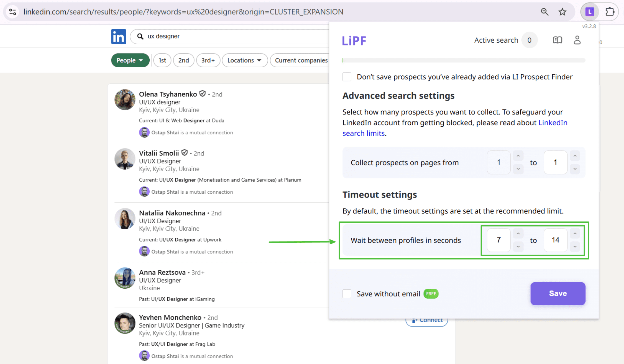The width and height of the screenshot is (624, 364).
Task: Select the 2nd connections filter
Action: tap(183, 60)
